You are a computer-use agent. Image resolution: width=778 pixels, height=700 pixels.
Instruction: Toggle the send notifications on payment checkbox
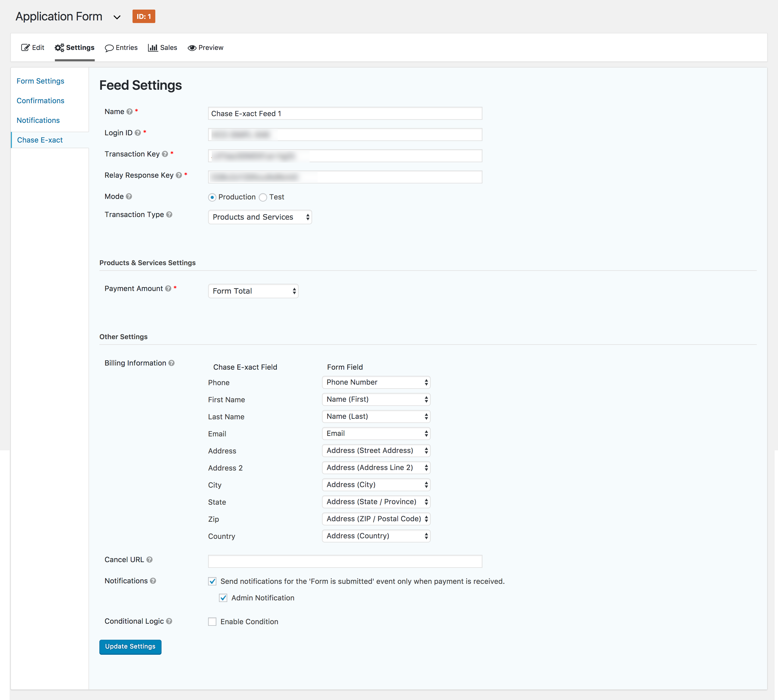pos(212,581)
